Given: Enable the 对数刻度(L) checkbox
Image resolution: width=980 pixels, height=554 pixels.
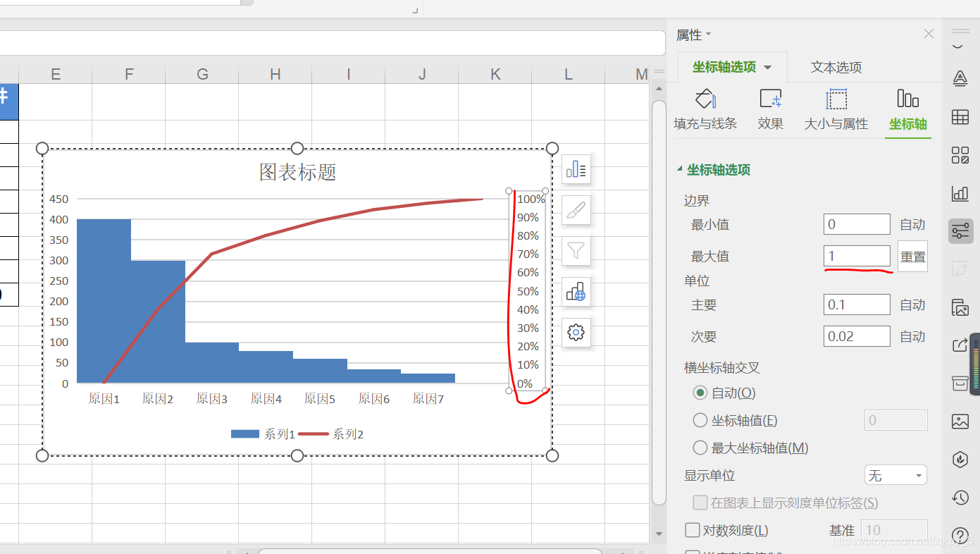Looking at the screenshot, I should 693,530.
